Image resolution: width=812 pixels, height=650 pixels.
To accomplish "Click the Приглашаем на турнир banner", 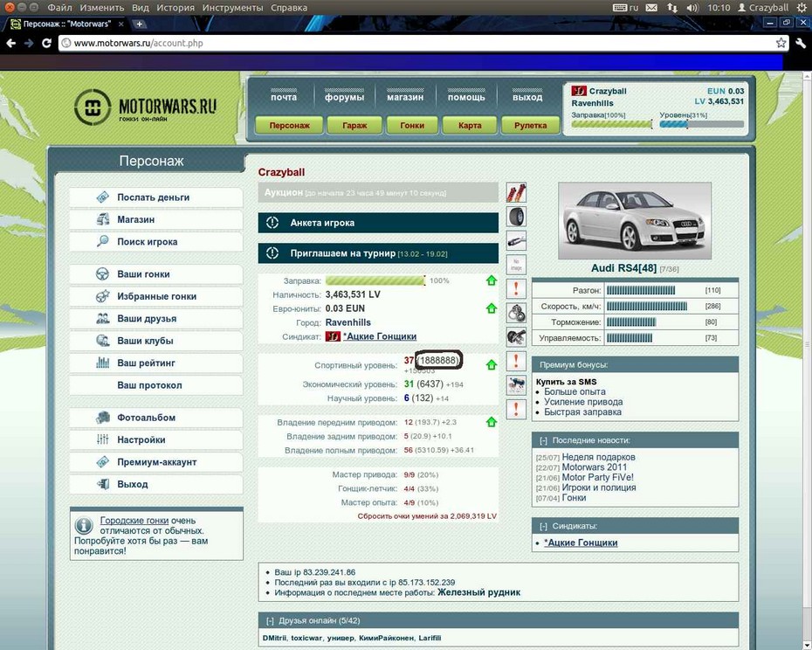I will coord(378,253).
